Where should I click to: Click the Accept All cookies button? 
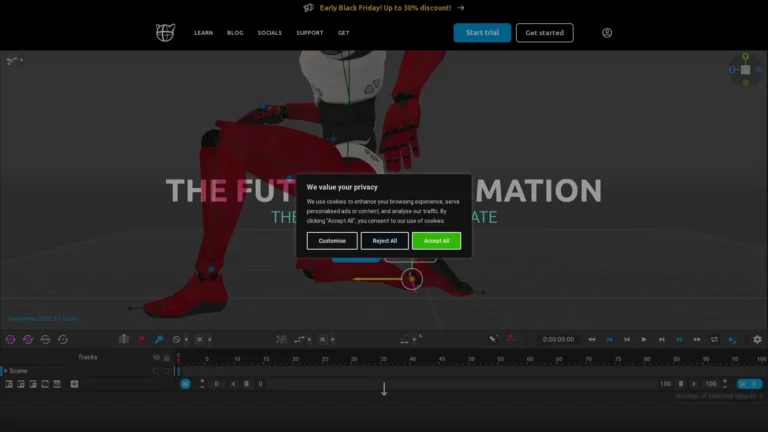tap(436, 241)
